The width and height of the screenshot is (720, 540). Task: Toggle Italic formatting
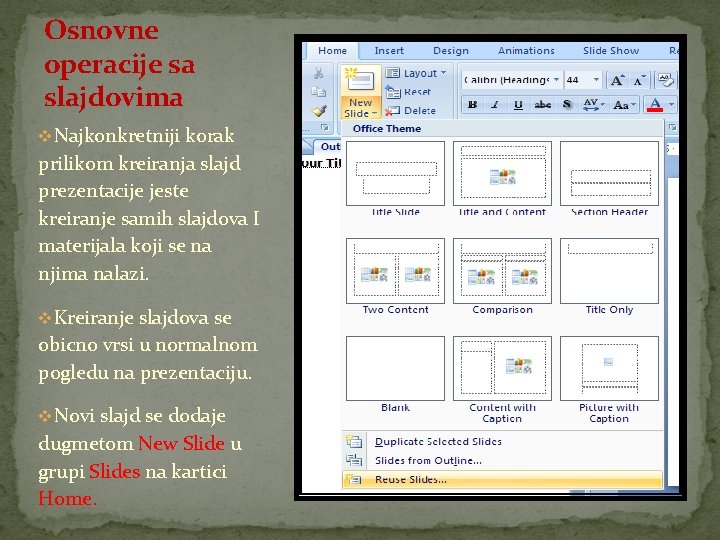(495, 105)
